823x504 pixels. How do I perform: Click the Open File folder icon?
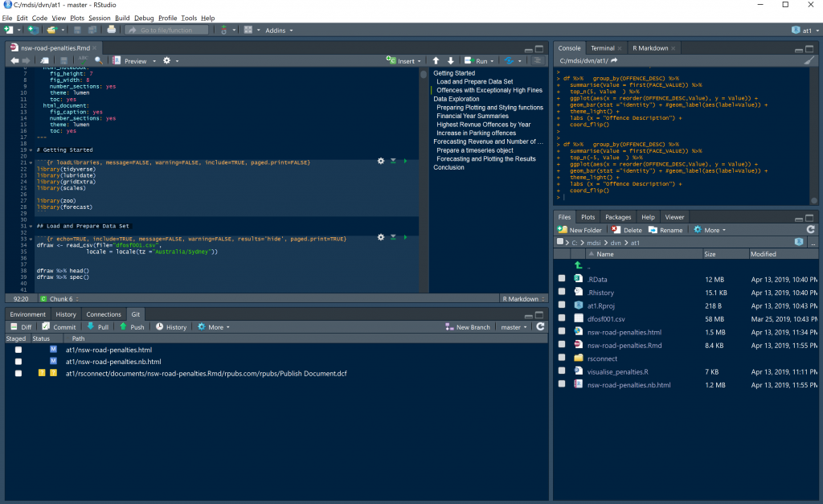click(x=51, y=30)
